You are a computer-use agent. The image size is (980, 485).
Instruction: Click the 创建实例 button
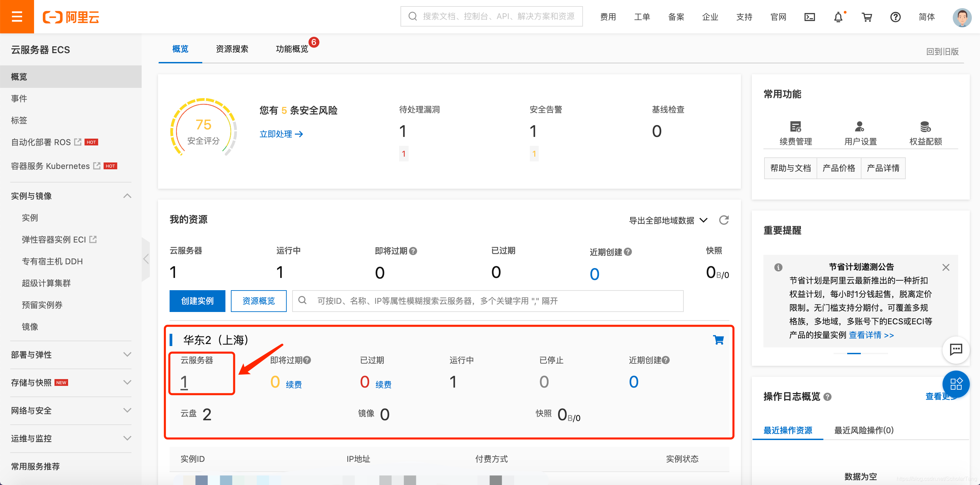[x=197, y=301]
